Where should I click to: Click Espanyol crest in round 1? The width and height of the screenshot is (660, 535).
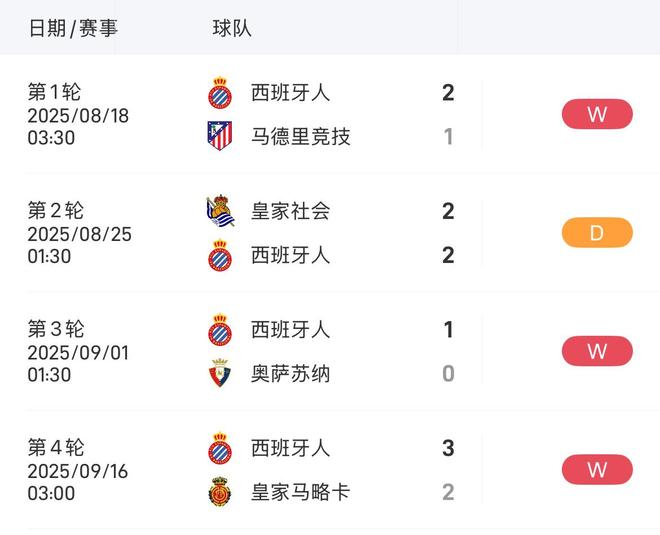point(219,93)
